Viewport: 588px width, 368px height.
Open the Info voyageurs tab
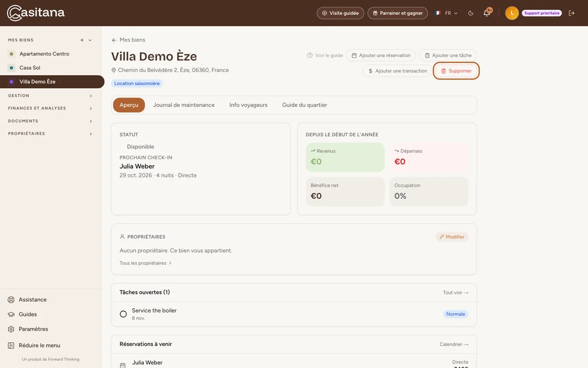pyautogui.click(x=248, y=105)
